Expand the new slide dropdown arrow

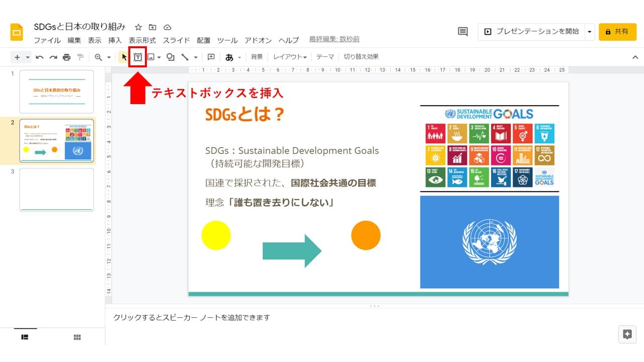click(x=28, y=57)
